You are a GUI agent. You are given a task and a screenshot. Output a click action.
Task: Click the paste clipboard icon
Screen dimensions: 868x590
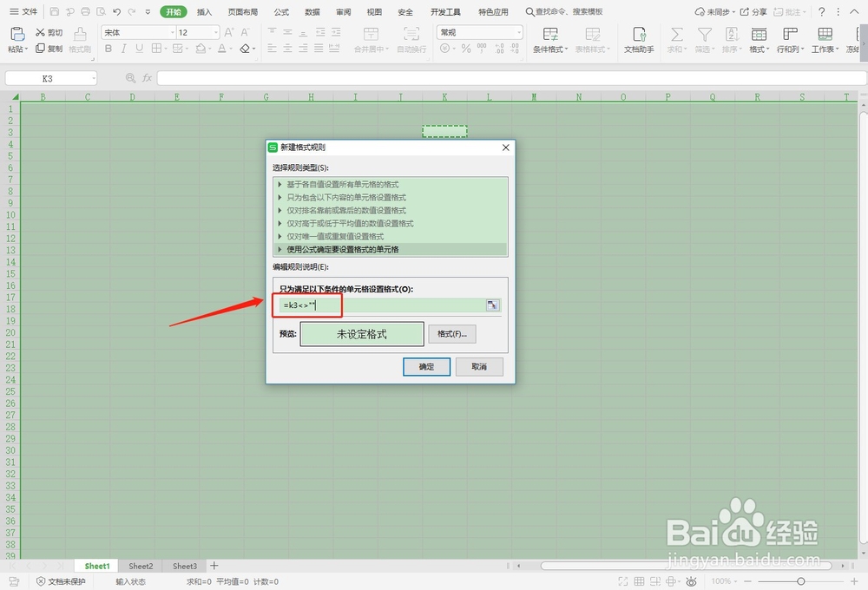coord(17,34)
